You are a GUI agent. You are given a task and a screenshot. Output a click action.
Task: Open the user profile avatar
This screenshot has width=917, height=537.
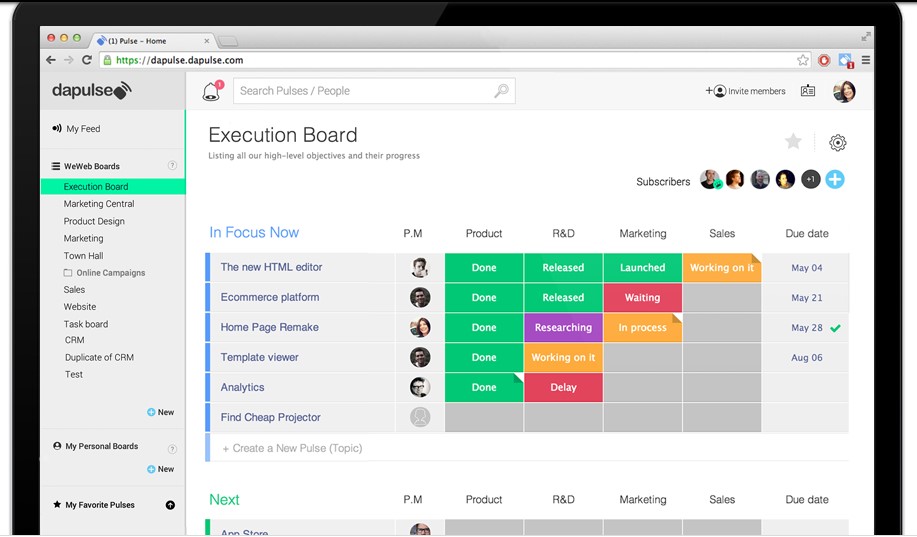click(844, 91)
